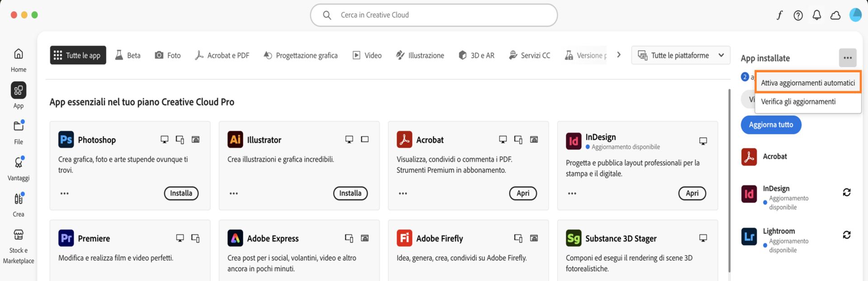Open the cloud sync status icon
The height and width of the screenshot is (281, 868).
point(835,15)
